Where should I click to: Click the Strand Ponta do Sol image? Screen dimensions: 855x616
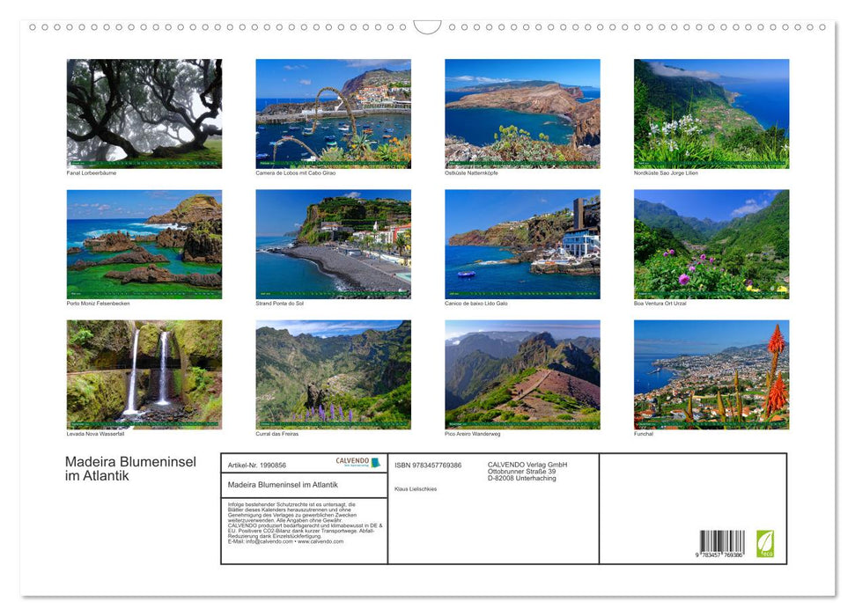point(333,244)
